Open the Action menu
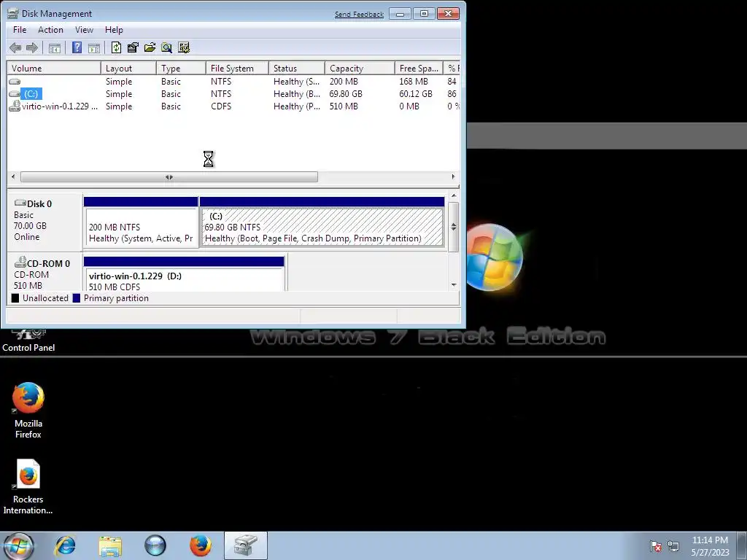Screen dimensions: 747x560 pos(50,29)
